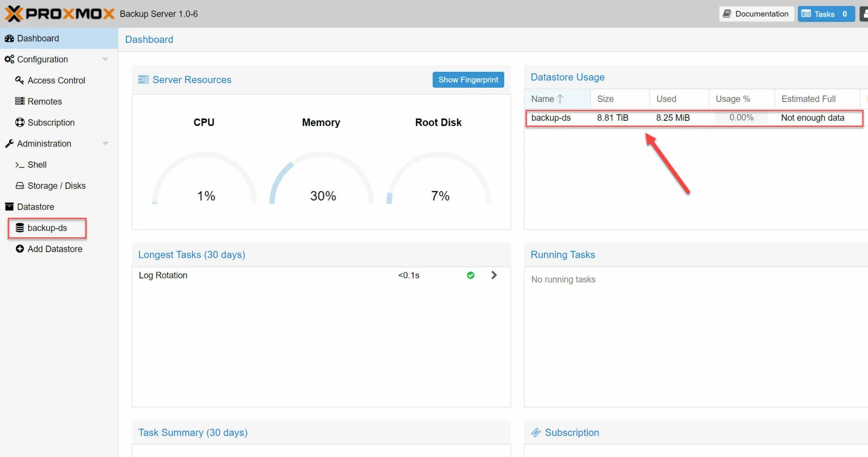This screenshot has height=457, width=868.
Task: Click the <0.1s duration value
Action: tap(409, 275)
